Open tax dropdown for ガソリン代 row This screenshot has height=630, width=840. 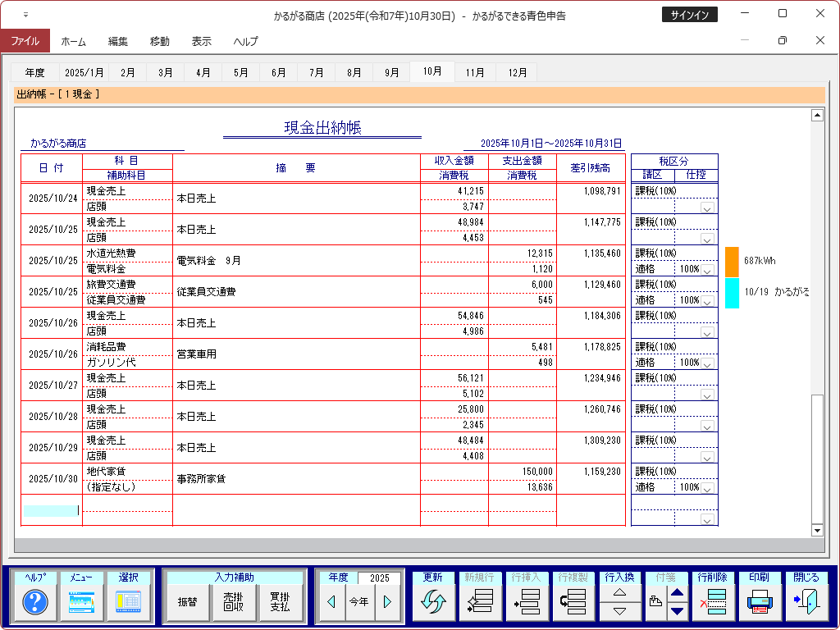pos(706,363)
